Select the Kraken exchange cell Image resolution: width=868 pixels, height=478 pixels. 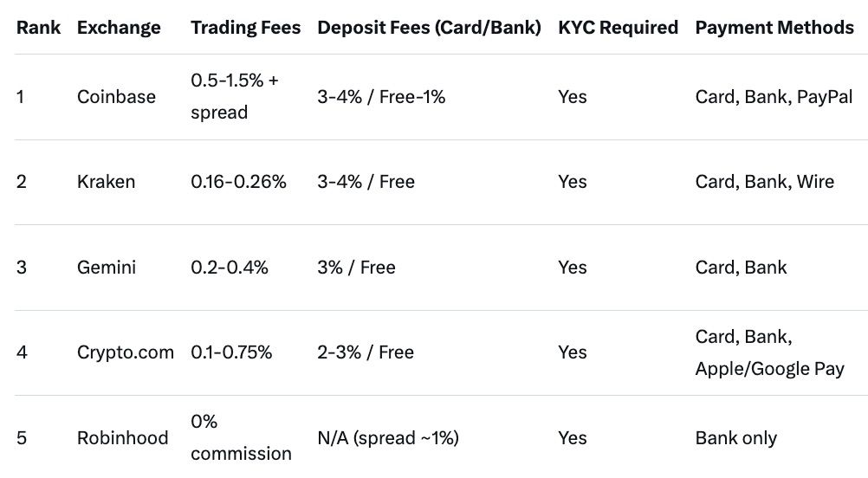(106, 182)
